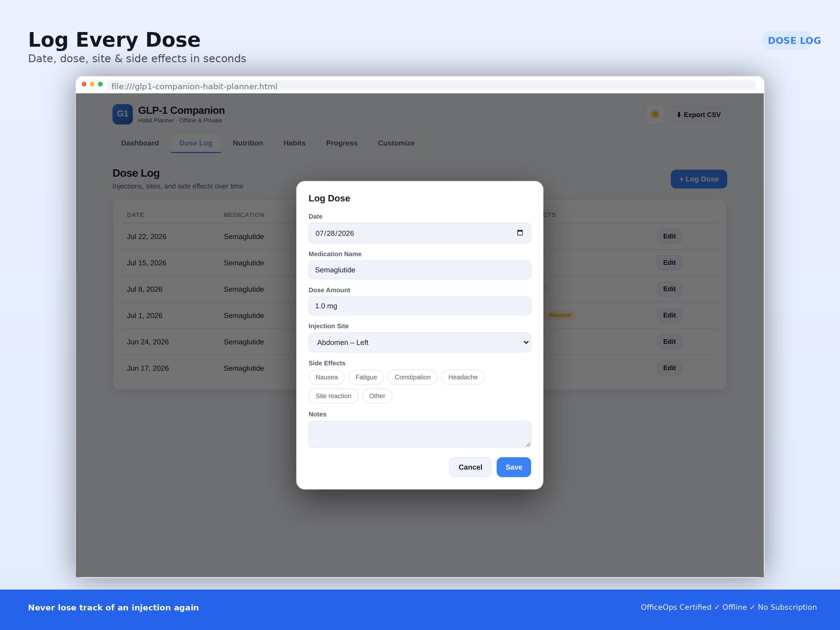Toggle the Other side effect chip
Viewport: 840px width, 630px height.
[x=377, y=396]
